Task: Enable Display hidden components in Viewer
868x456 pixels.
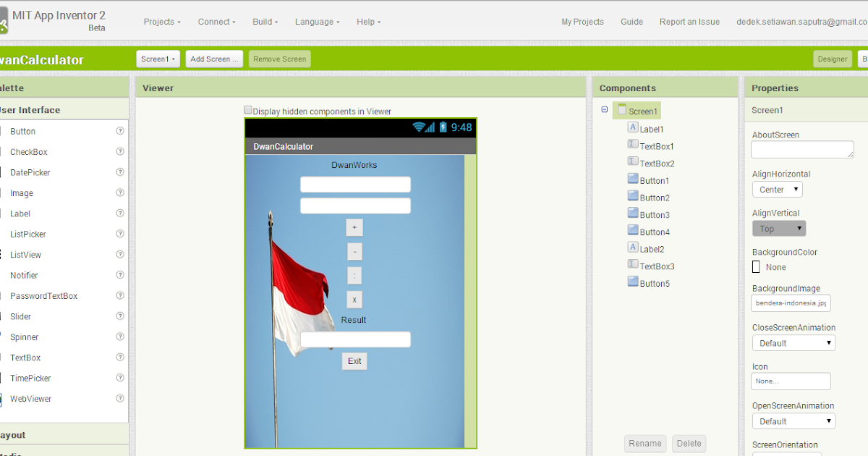Action: point(248,110)
